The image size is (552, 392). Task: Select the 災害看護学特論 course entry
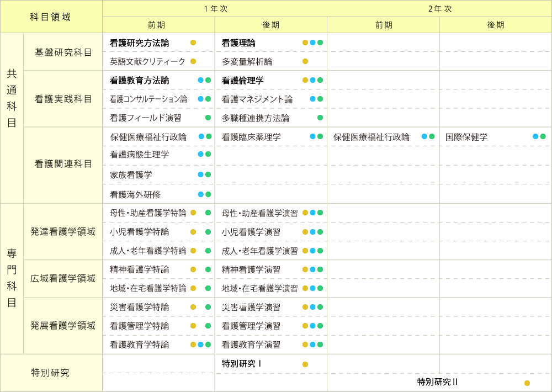point(140,307)
